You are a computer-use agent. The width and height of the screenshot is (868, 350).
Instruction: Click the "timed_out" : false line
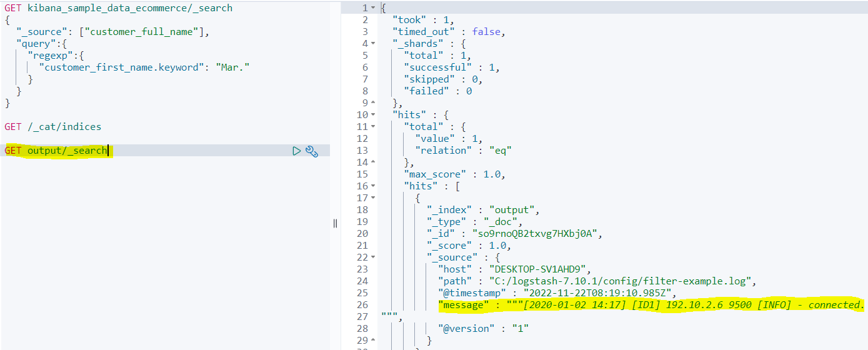click(448, 32)
